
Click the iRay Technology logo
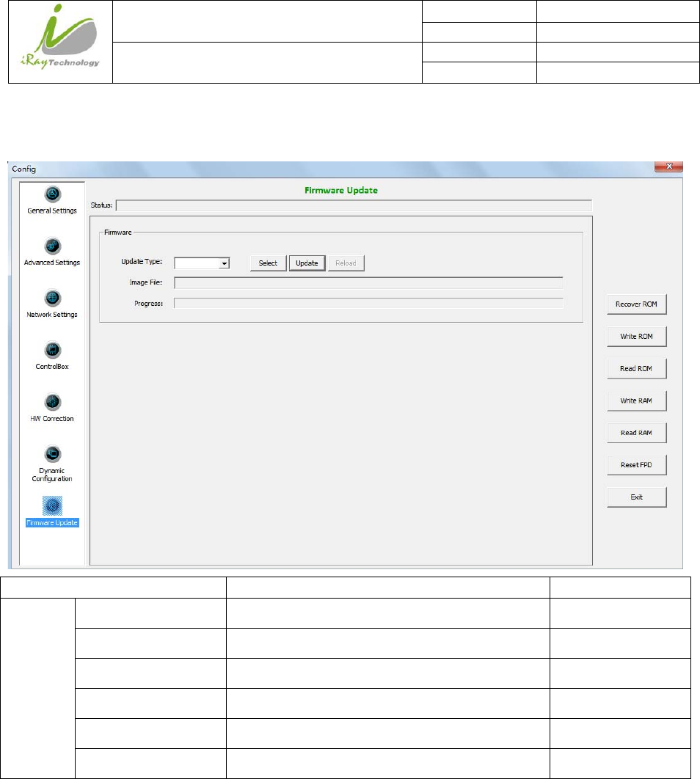click(x=60, y=37)
